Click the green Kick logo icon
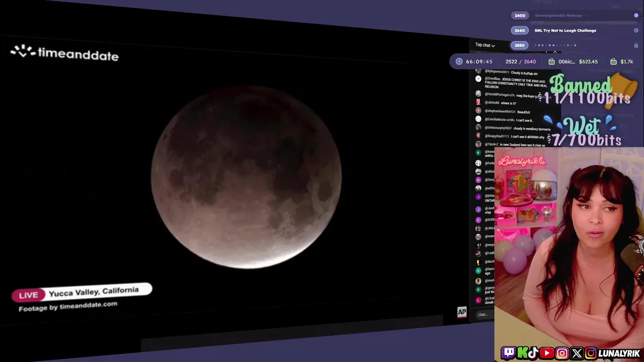The image size is (644, 362). [x=522, y=353]
